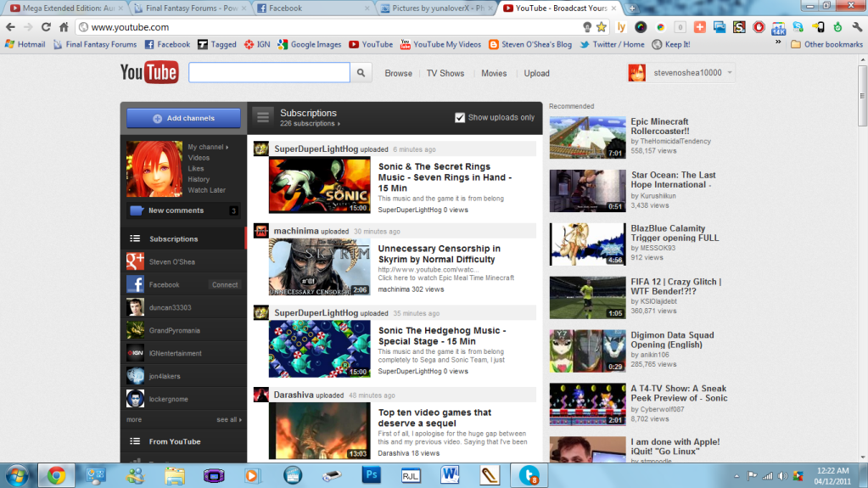Image resolution: width=868 pixels, height=488 pixels.
Task: Open Movies menu item
Action: (494, 73)
